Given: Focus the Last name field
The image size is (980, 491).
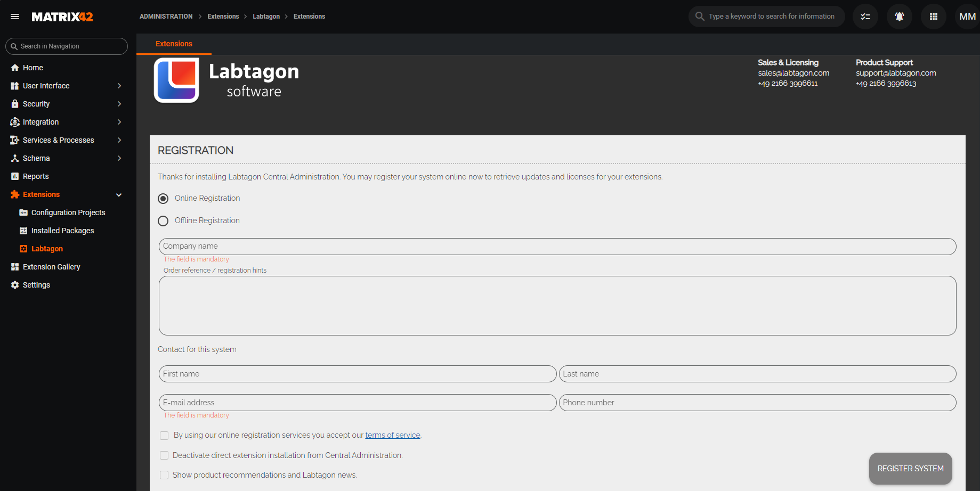Looking at the screenshot, I should click(x=757, y=374).
